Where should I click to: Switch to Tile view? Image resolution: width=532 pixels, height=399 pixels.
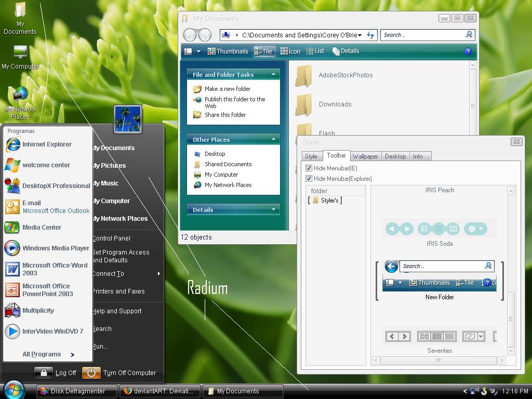[x=263, y=51]
